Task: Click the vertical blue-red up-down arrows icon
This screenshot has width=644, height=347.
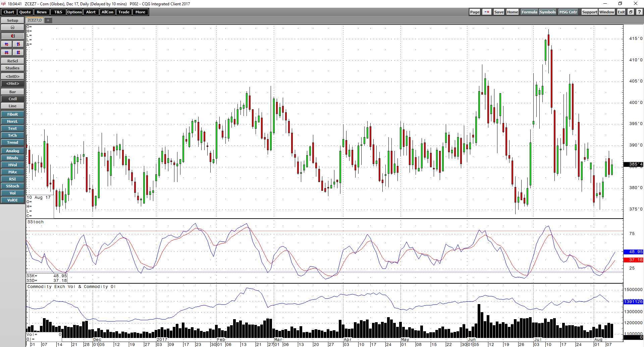Action: (18, 44)
